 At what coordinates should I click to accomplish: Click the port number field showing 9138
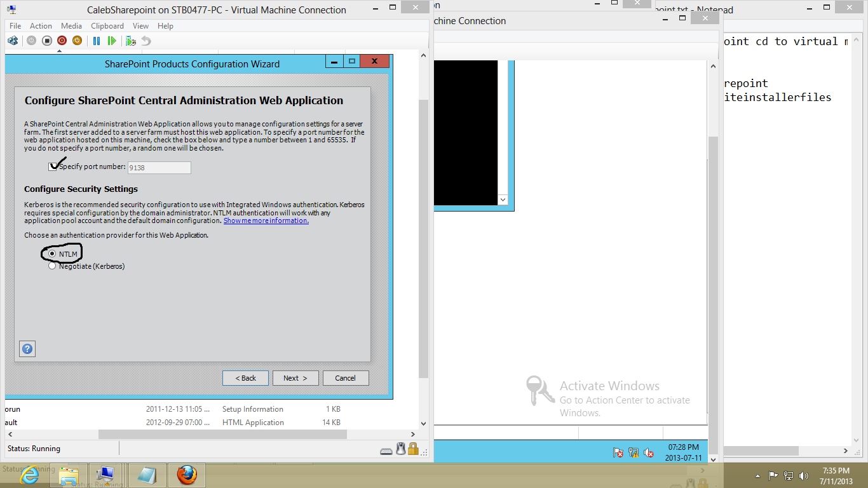coord(159,168)
